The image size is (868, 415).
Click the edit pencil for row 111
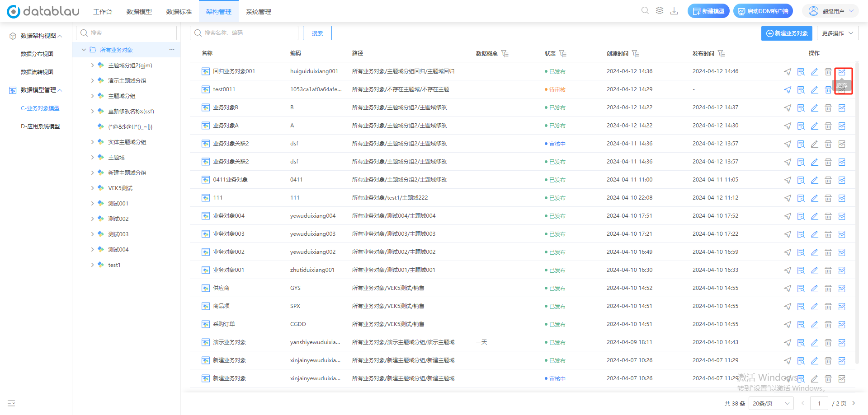815,198
